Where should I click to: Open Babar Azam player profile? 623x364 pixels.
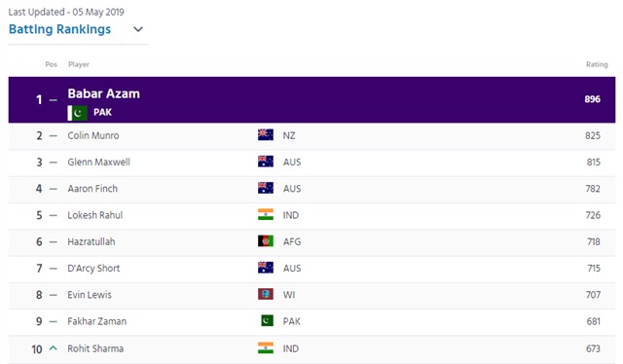click(104, 93)
